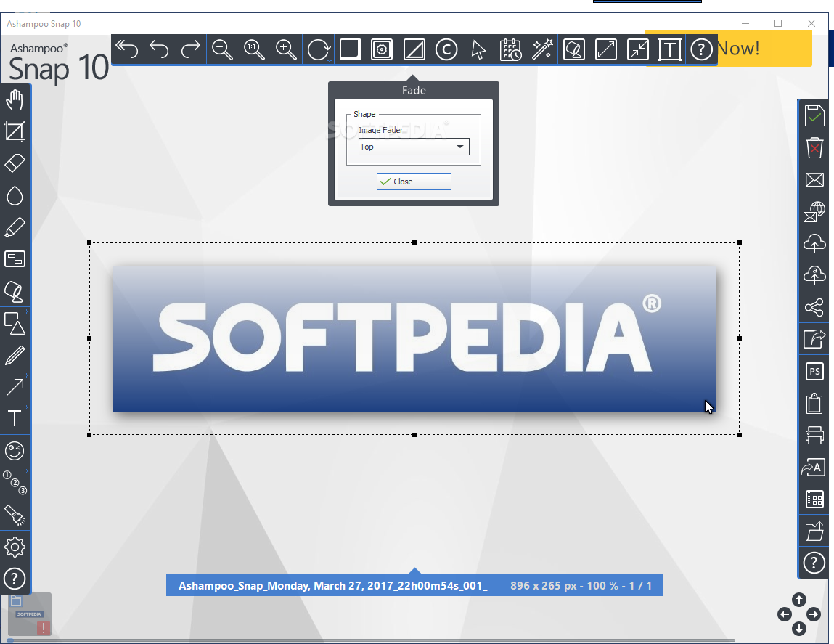Upload to Ashampoo web cloud icon

coord(814,275)
